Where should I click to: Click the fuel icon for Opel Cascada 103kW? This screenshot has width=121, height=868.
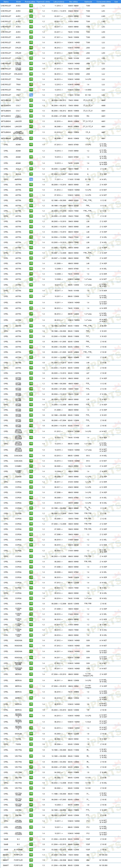[31, 461]
